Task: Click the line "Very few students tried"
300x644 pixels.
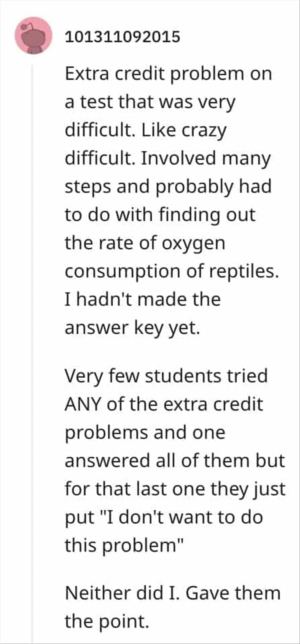Action: pyautogui.click(x=166, y=376)
